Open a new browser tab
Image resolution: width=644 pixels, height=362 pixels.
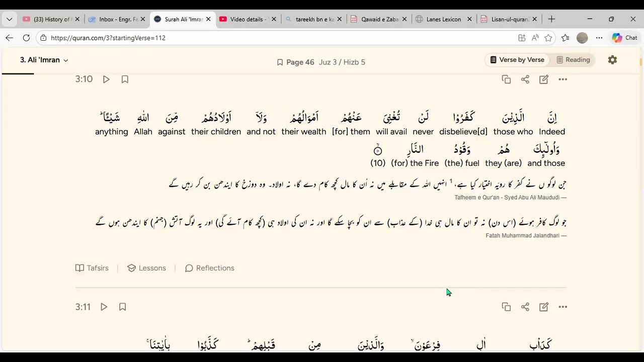[x=551, y=19]
